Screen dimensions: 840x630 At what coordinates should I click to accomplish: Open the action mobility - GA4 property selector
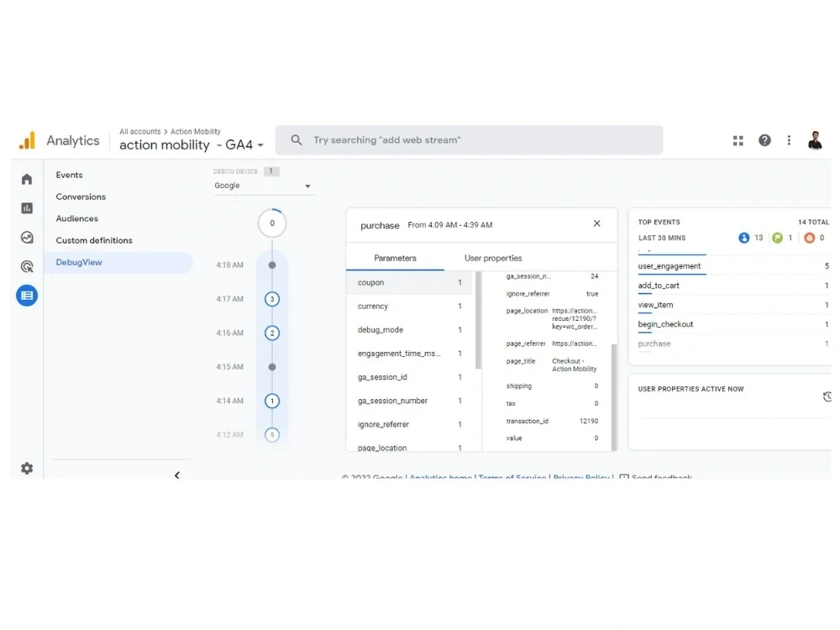tap(192, 144)
